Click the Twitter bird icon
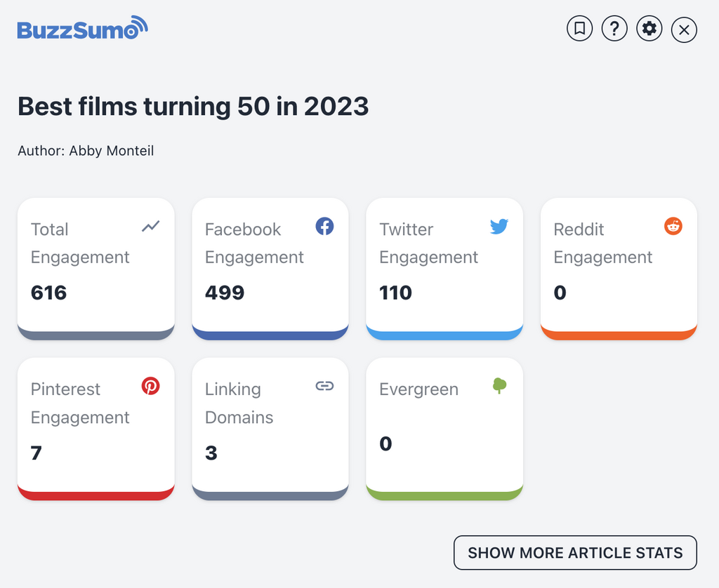The image size is (719, 588). [499, 226]
